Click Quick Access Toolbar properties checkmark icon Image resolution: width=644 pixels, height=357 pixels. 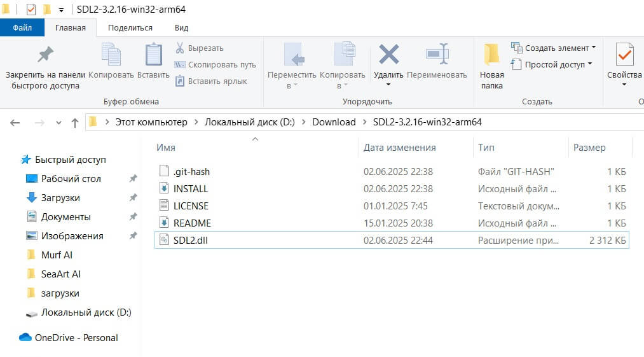pyautogui.click(x=31, y=9)
